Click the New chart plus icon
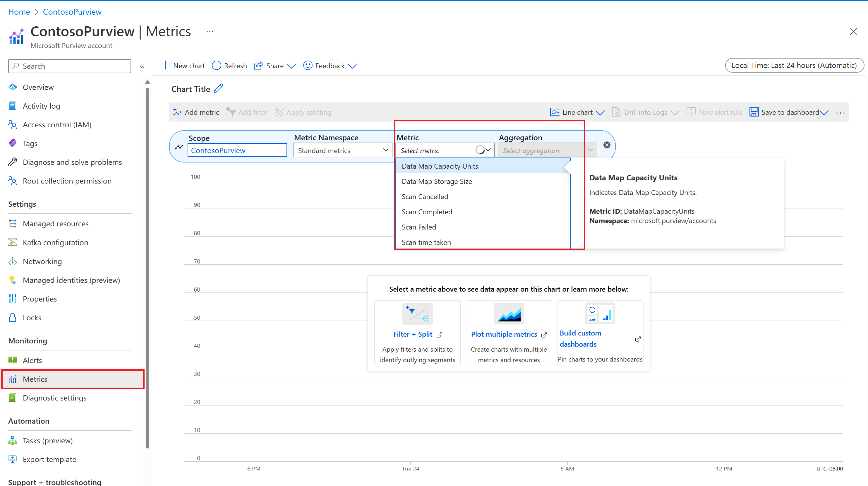 [x=165, y=65]
